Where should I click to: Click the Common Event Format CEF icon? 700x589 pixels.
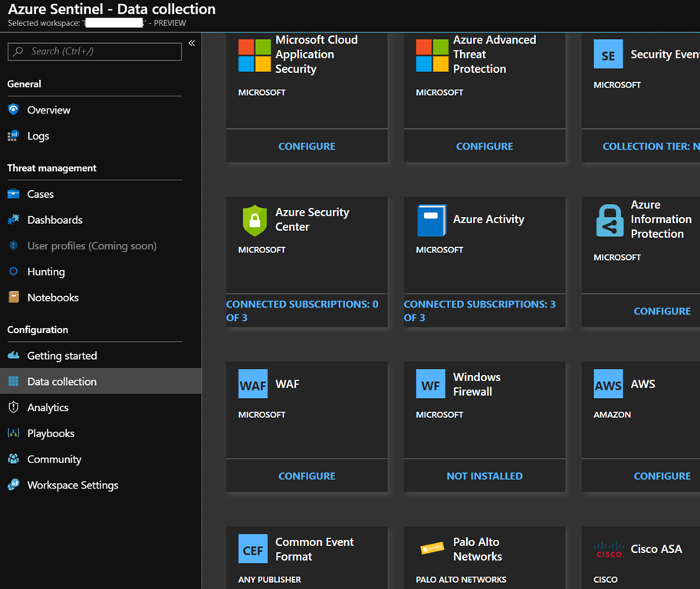coord(253,549)
